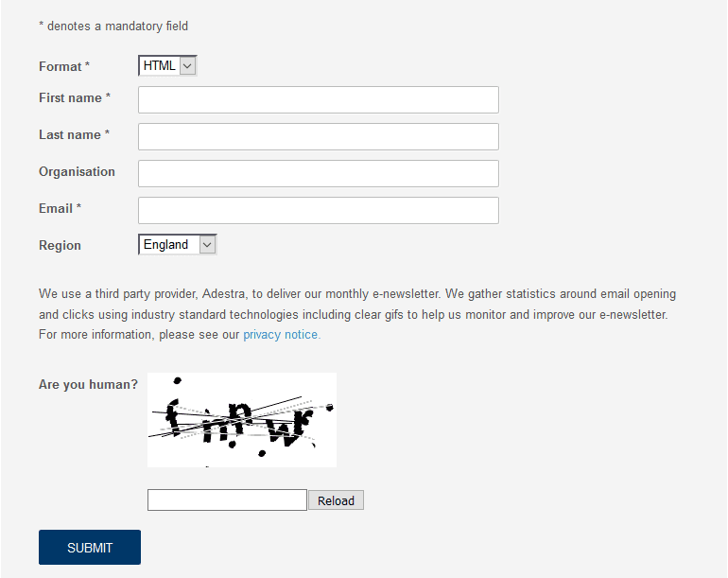The image size is (728, 578).
Task: Click the Organisation field label
Action: pyautogui.click(x=77, y=171)
